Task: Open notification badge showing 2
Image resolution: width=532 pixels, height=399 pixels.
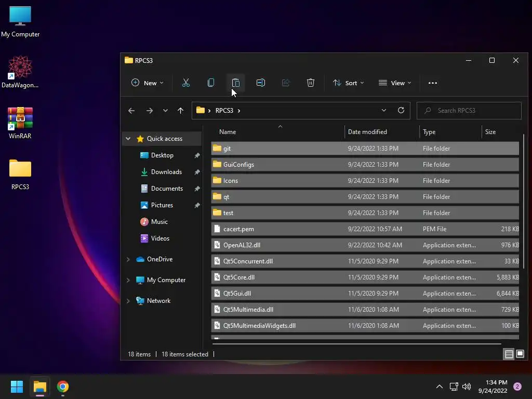Action: coord(517,387)
